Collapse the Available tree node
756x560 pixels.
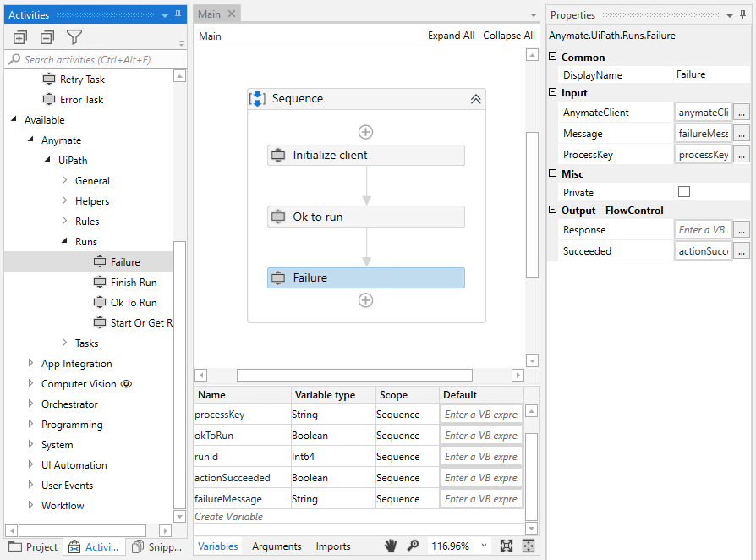coord(14,118)
